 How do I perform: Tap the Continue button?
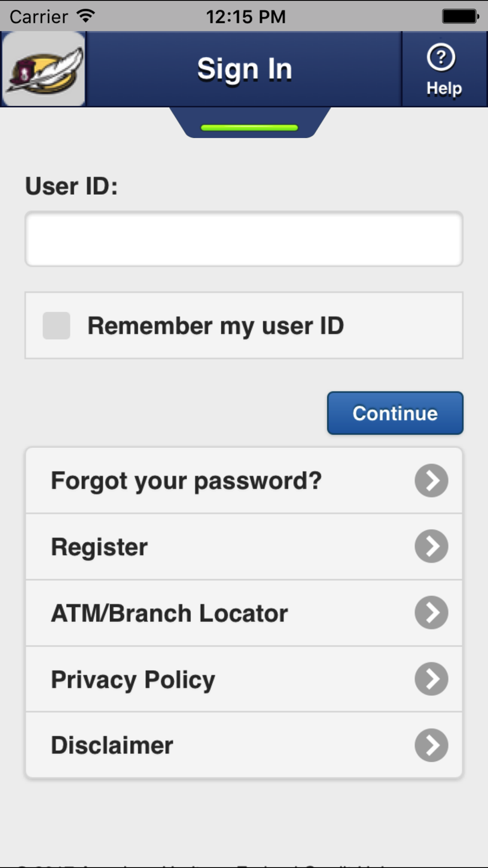pyautogui.click(x=395, y=413)
